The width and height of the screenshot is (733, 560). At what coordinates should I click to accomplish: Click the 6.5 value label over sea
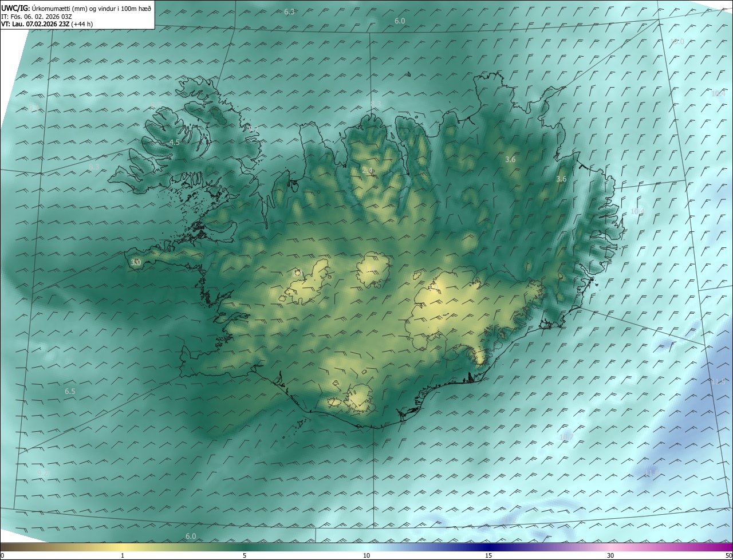(x=70, y=392)
